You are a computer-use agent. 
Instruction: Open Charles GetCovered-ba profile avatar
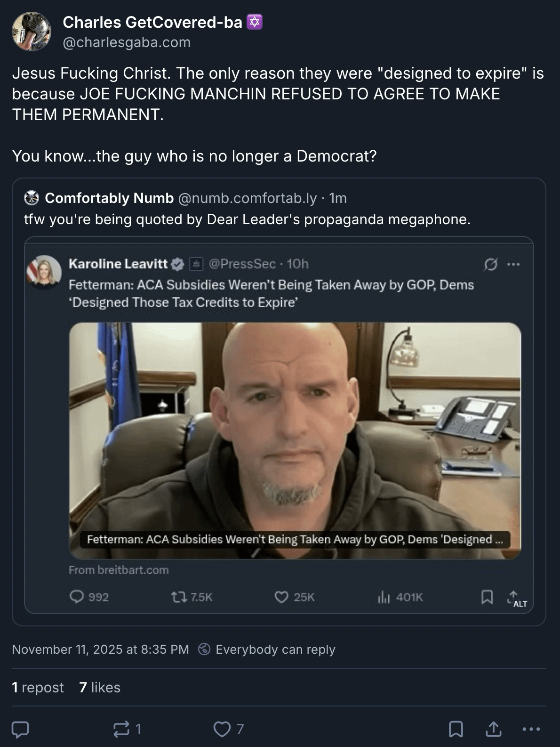(32, 32)
